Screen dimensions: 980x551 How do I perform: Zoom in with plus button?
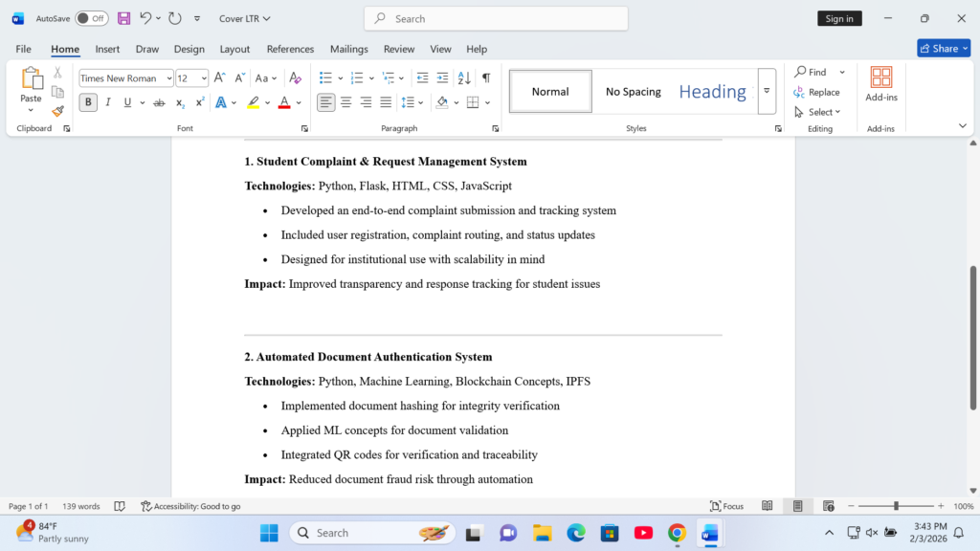tap(941, 506)
